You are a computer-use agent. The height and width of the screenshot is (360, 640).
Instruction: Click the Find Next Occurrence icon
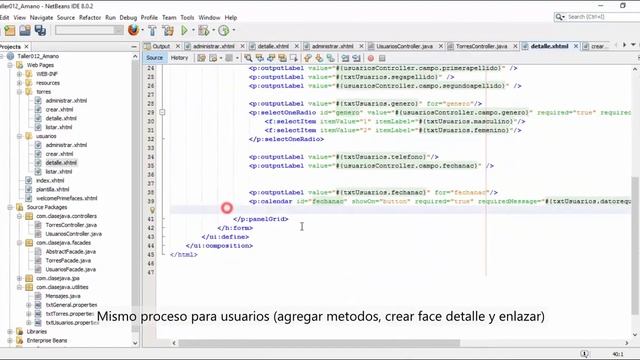coord(271,58)
